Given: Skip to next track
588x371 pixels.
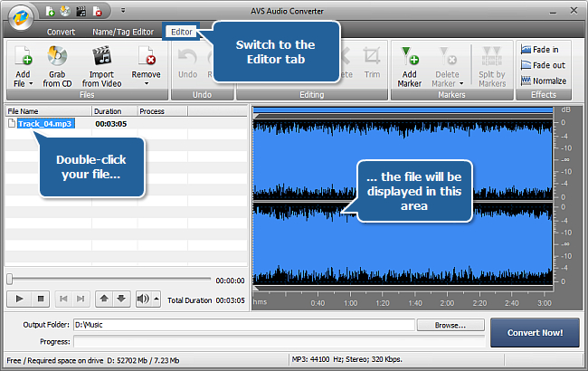Looking at the screenshot, I should pyautogui.click(x=81, y=299).
